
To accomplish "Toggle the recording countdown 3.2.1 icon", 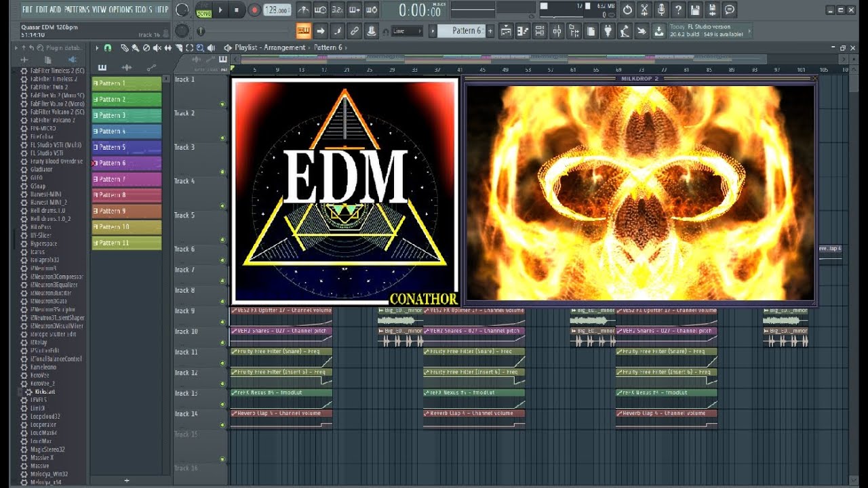I will point(337,10).
